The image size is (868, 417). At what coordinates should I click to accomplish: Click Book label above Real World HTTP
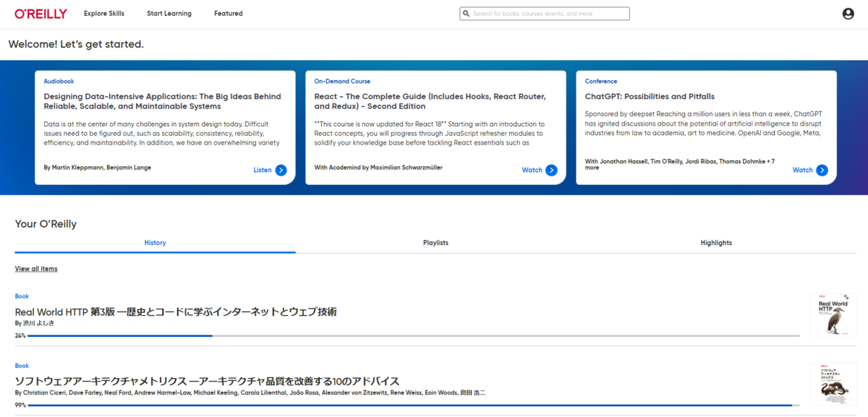[x=22, y=296]
